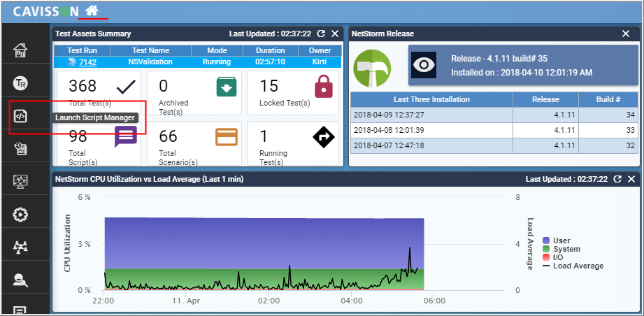This screenshot has height=316, width=644.
Task: Open the user search sidebar icon
Action: click(20, 280)
